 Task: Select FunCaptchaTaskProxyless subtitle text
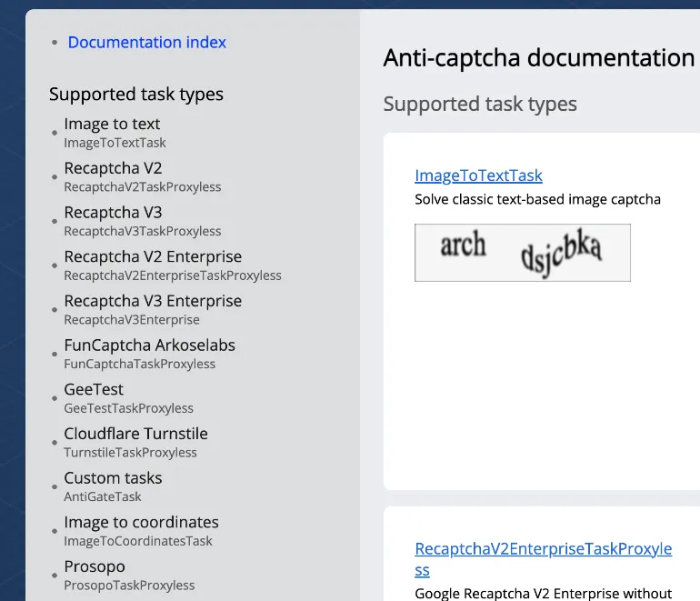(139, 364)
